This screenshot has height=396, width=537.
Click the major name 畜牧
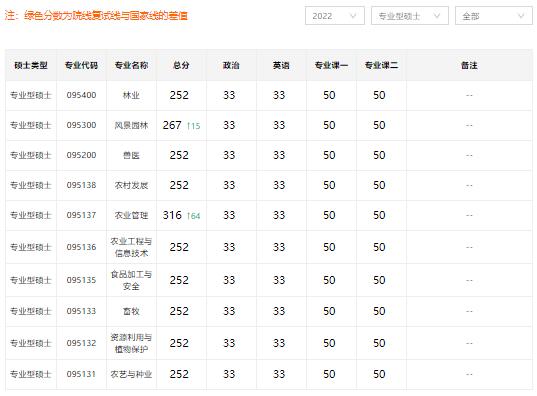[x=131, y=311]
